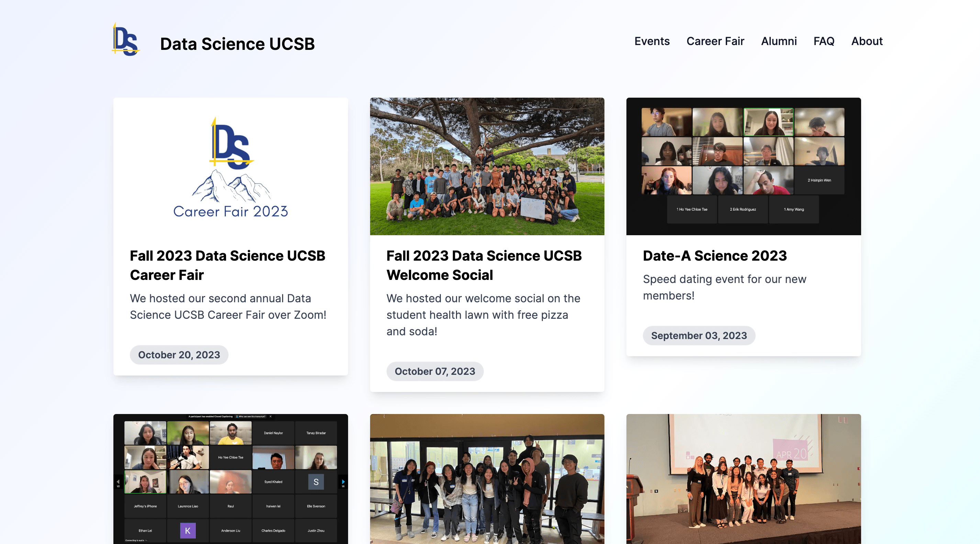Click the FAQ navigation link
This screenshot has height=544, width=980.
[x=824, y=41]
